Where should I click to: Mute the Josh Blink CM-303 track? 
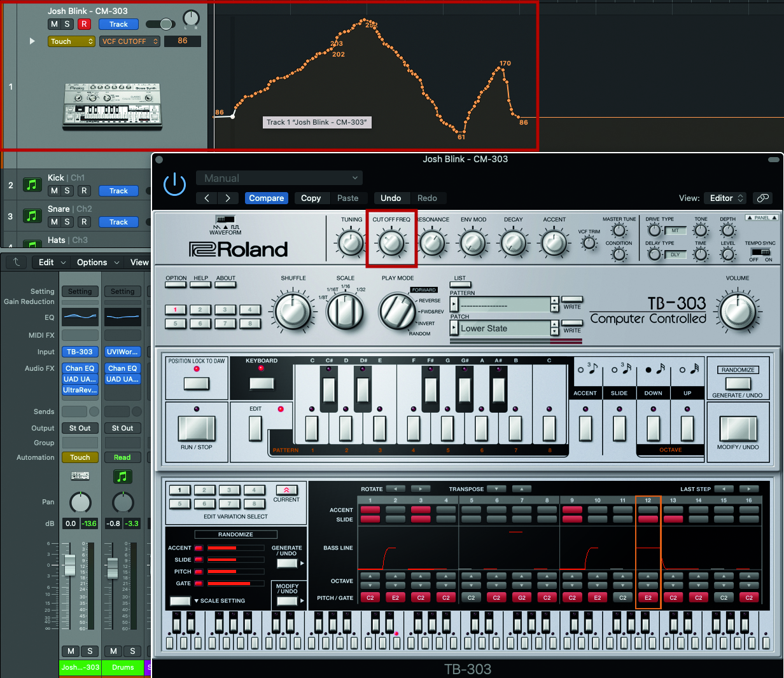coord(54,24)
